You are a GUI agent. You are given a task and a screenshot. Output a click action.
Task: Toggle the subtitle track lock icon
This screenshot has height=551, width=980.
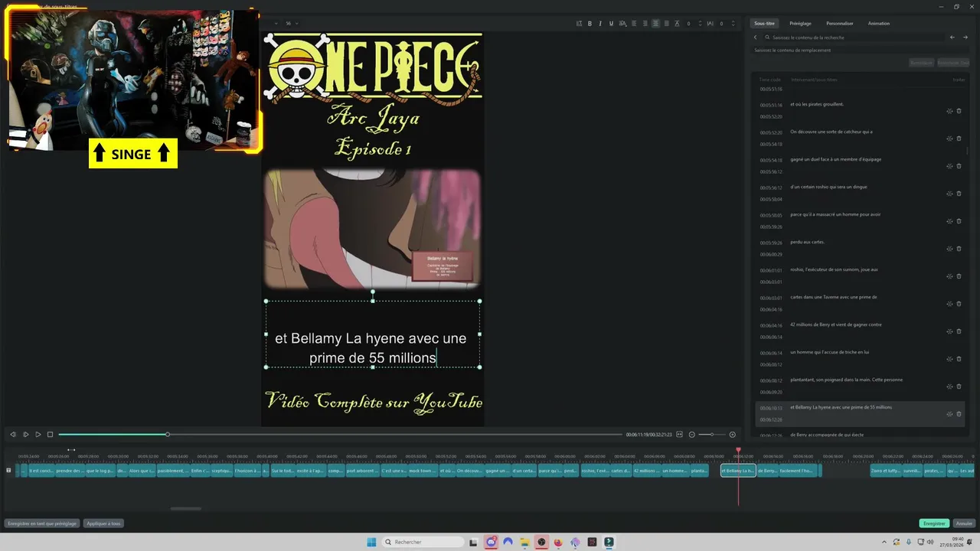[x=8, y=470]
